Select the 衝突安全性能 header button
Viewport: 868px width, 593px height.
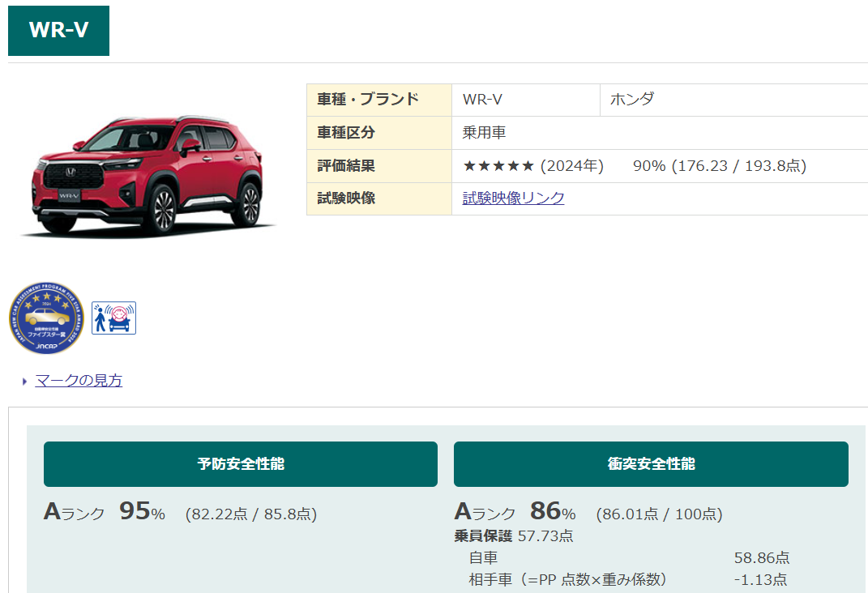pyautogui.click(x=651, y=464)
